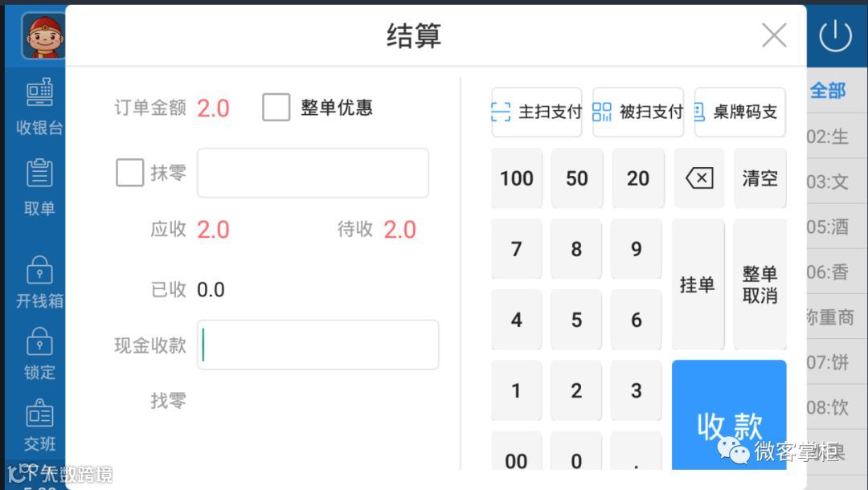The width and height of the screenshot is (868, 490).
Task: Click the 待收 value 2.0
Action: pos(399,230)
